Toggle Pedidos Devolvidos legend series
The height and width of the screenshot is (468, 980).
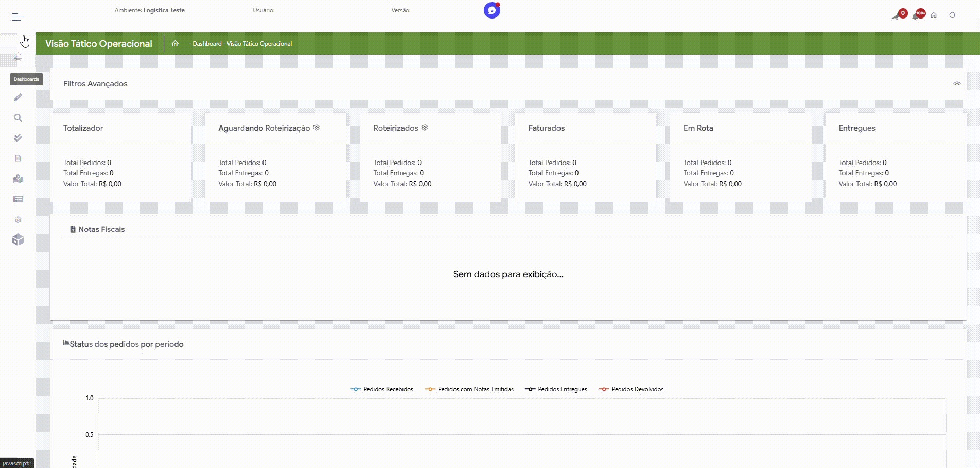click(x=631, y=389)
